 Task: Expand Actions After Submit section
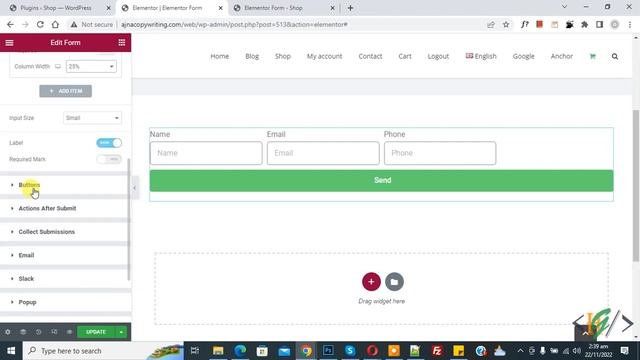[x=65, y=208]
